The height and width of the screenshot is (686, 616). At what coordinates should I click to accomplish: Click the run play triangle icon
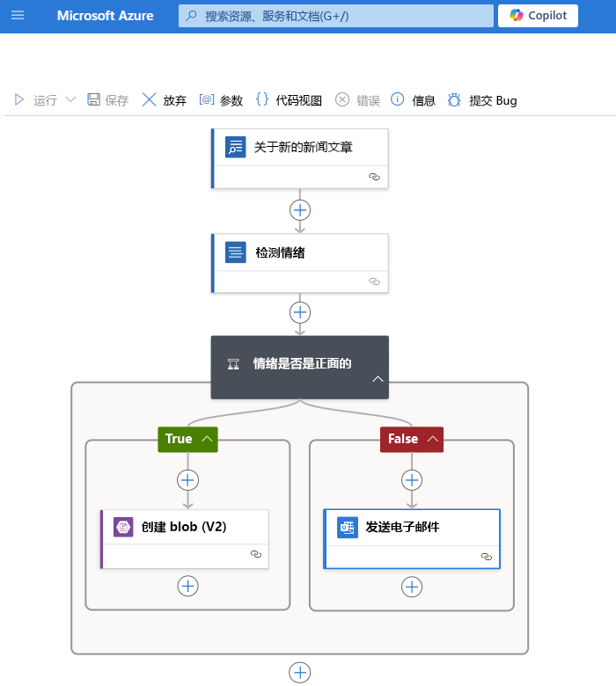click(18, 99)
